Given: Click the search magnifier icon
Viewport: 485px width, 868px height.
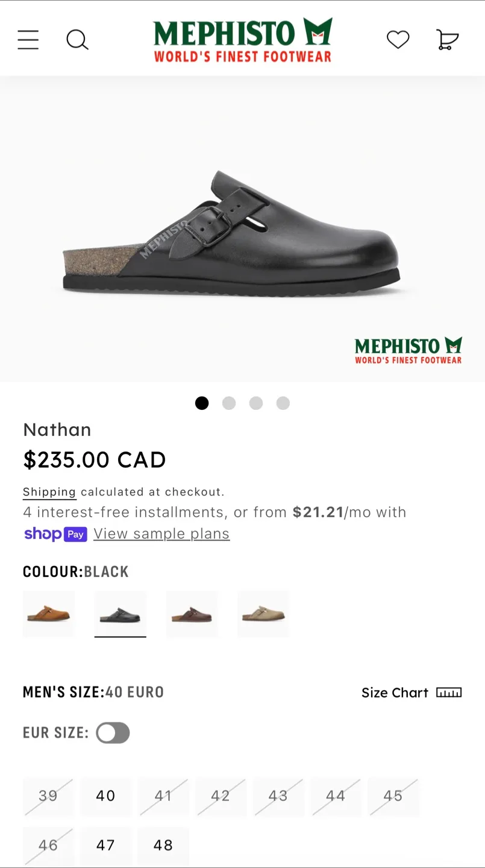Looking at the screenshot, I should 77,40.
